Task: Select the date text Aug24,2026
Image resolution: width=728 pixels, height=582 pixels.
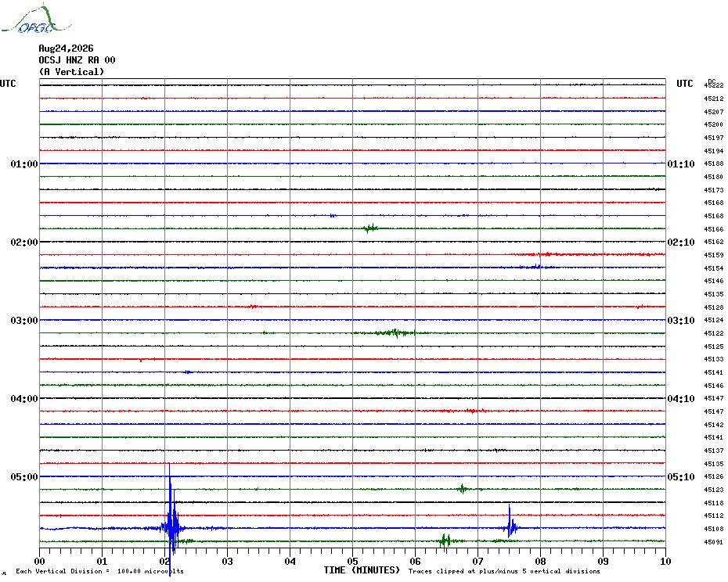Action: pos(66,48)
